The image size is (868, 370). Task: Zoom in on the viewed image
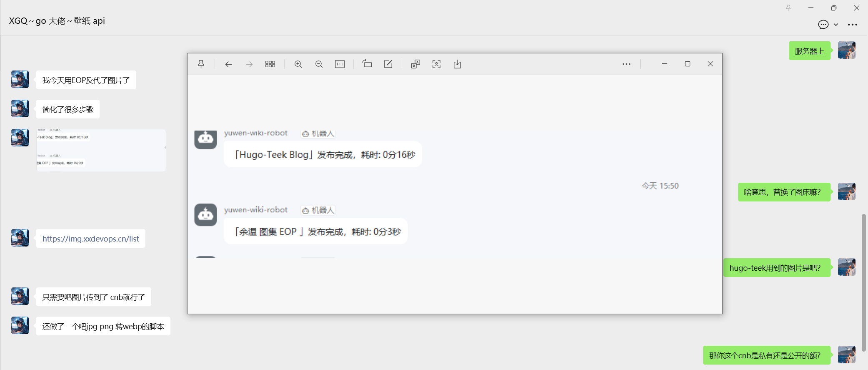click(x=298, y=64)
